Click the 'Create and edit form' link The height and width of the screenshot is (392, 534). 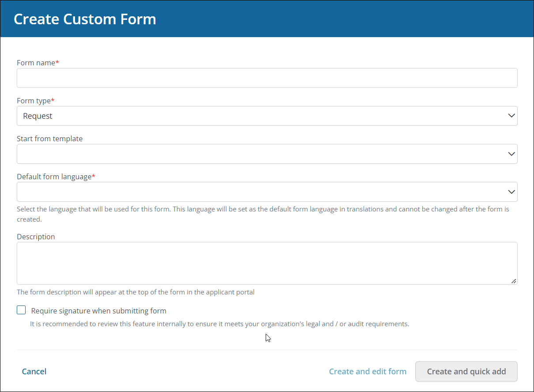368,371
